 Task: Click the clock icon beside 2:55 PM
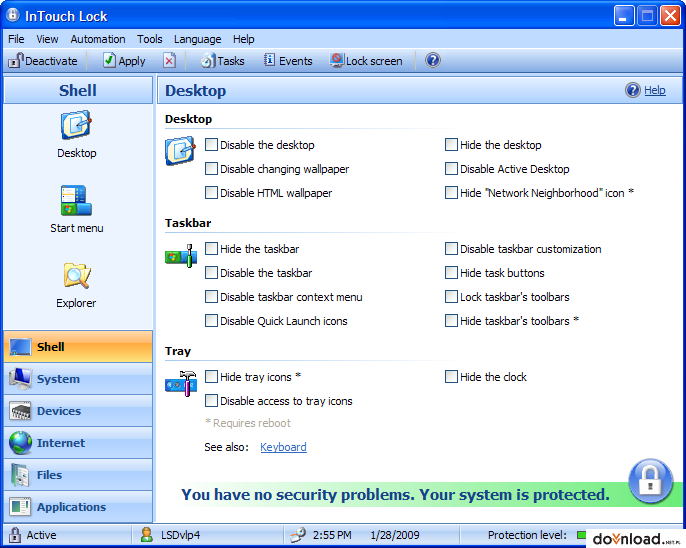tap(298, 534)
